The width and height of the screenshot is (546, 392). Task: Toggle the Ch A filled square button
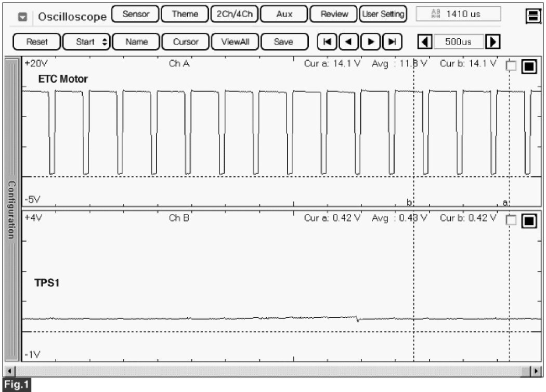[529, 66]
